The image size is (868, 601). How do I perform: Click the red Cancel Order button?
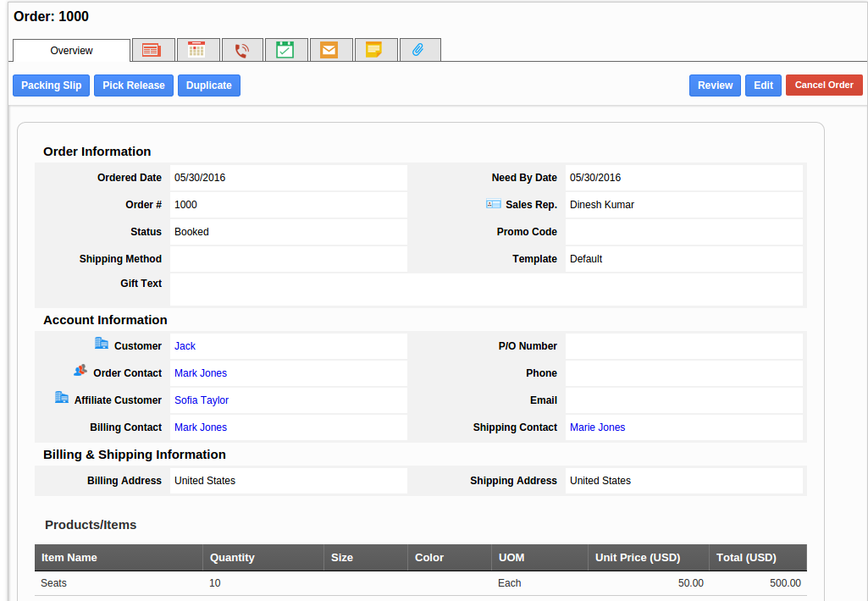[x=824, y=85]
